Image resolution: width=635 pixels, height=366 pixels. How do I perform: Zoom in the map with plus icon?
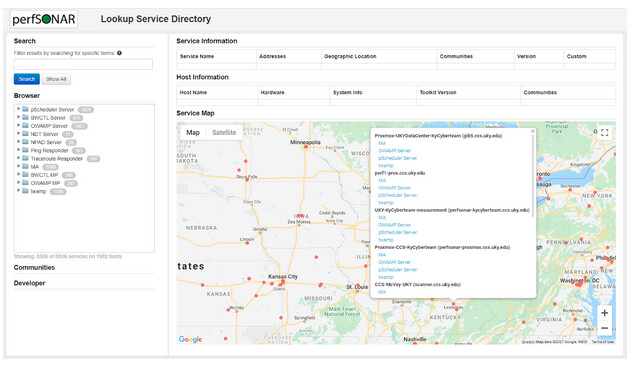point(604,313)
